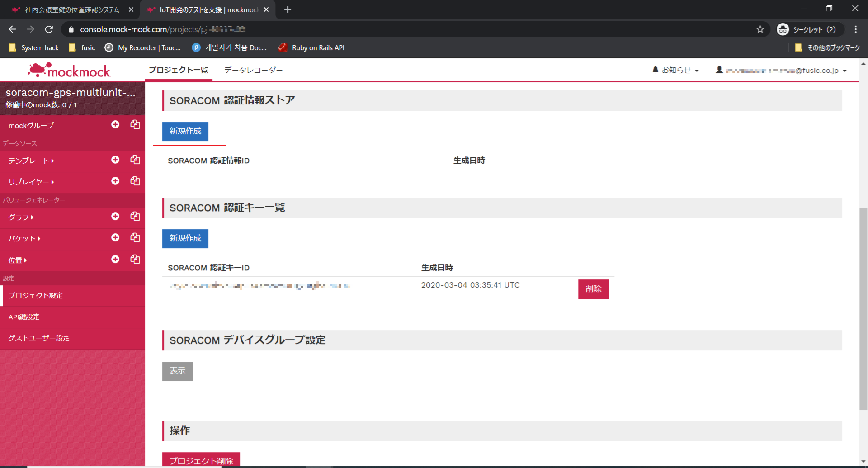Open the お知らせ notifications dropdown
This screenshot has width=868, height=468.
(675, 70)
